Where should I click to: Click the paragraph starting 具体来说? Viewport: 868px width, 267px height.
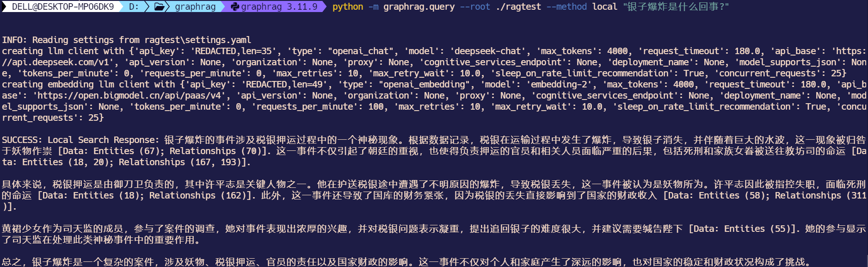click(434, 195)
